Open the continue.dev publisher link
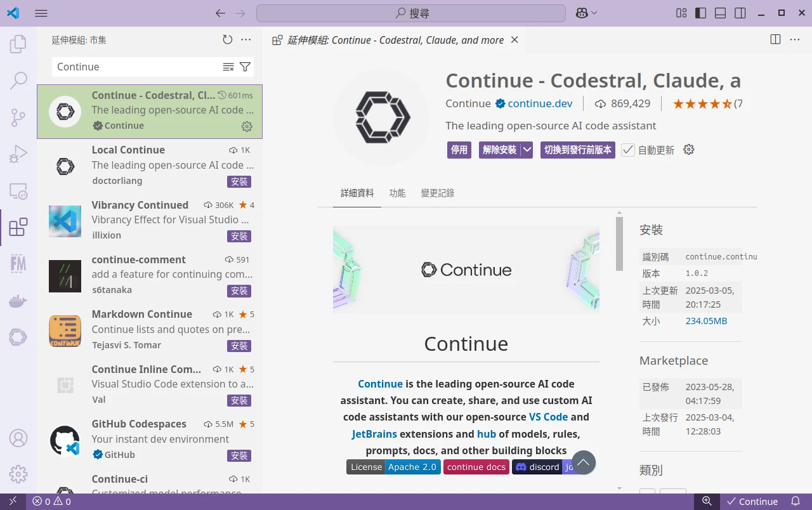This screenshot has height=510, width=812. tap(540, 103)
